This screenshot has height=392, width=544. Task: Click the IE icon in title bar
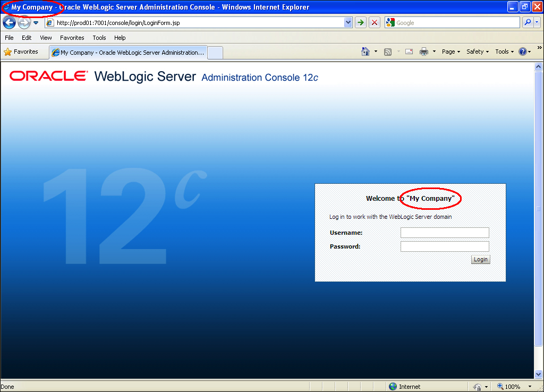(6, 6)
